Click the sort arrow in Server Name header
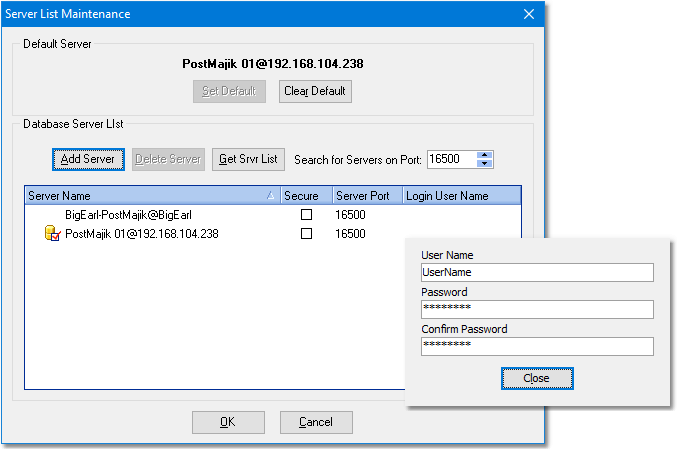The height and width of the screenshot is (451, 677). click(271, 196)
